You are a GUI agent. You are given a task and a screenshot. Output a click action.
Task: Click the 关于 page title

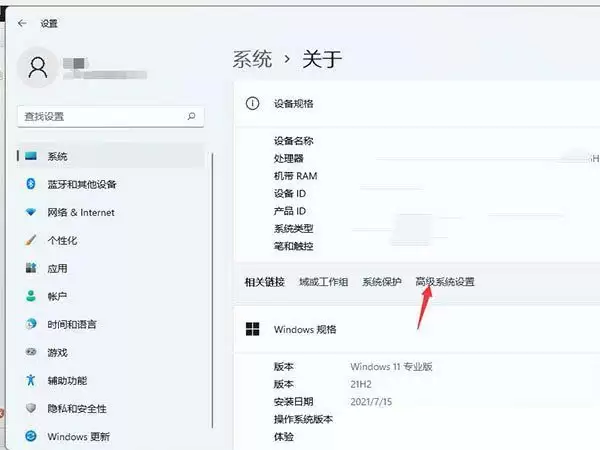tap(322, 59)
